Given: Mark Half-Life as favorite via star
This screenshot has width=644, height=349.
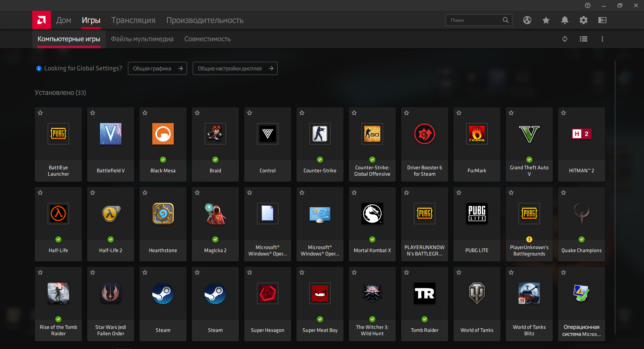Looking at the screenshot, I should (x=40, y=193).
